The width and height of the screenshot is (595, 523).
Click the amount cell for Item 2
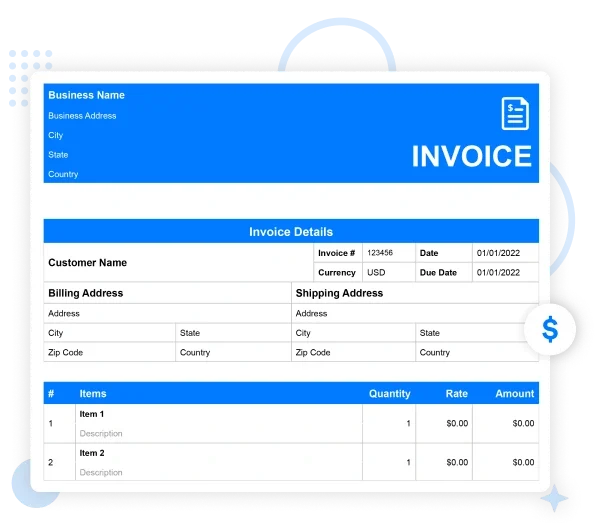pyautogui.click(x=506, y=462)
